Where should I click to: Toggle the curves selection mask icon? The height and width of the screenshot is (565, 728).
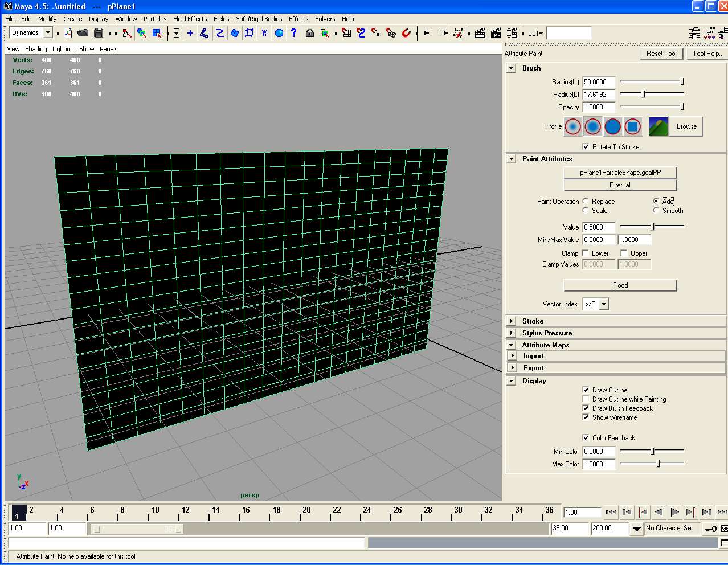pyautogui.click(x=219, y=33)
